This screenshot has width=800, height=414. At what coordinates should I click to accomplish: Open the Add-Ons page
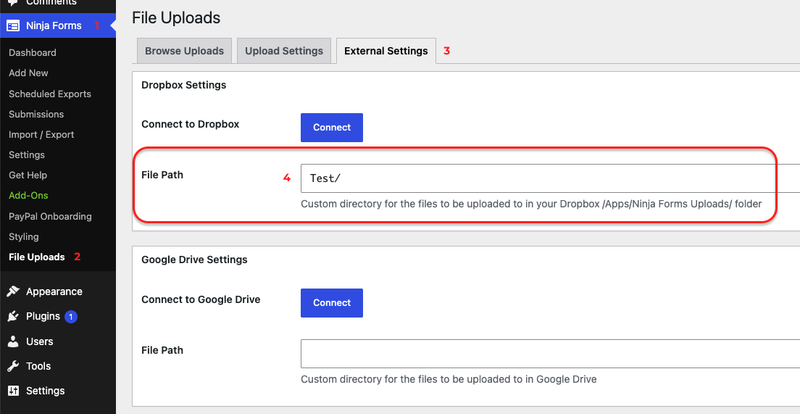[28, 196]
